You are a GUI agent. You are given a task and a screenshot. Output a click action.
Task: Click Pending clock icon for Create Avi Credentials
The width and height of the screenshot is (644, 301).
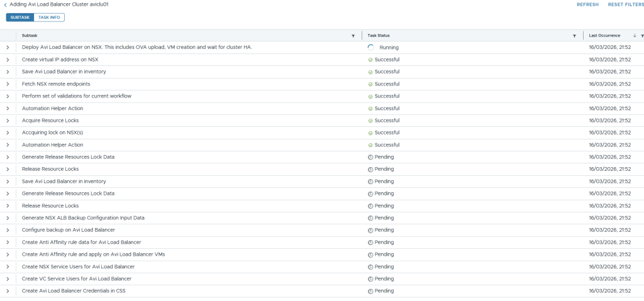tap(370, 291)
